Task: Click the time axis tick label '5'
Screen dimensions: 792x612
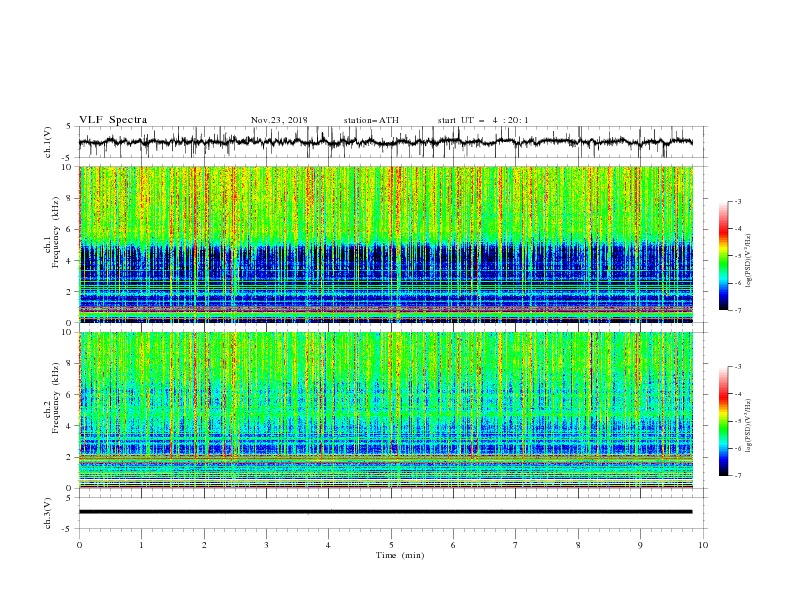Action: point(391,545)
